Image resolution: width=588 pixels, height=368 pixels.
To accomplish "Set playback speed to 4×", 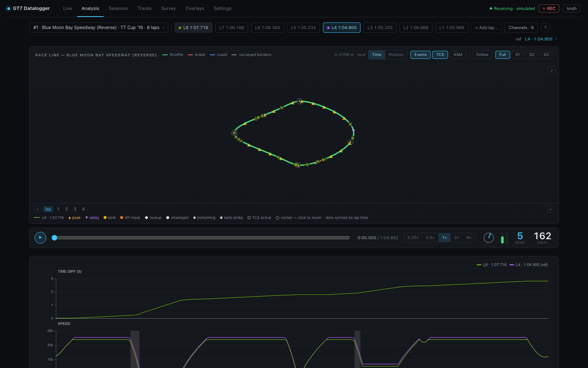I will [x=469, y=238].
